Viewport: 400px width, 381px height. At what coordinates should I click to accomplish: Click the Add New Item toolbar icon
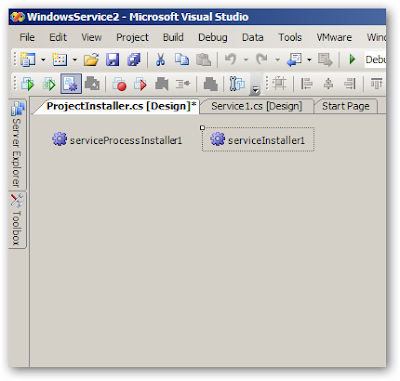pyautogui.click(x=60, y=60)
